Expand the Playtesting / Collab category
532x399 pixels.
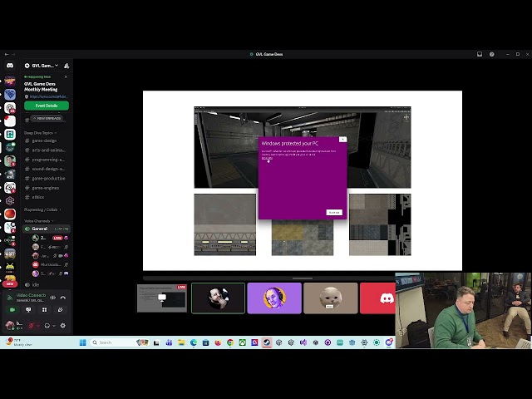coord(42,209)
